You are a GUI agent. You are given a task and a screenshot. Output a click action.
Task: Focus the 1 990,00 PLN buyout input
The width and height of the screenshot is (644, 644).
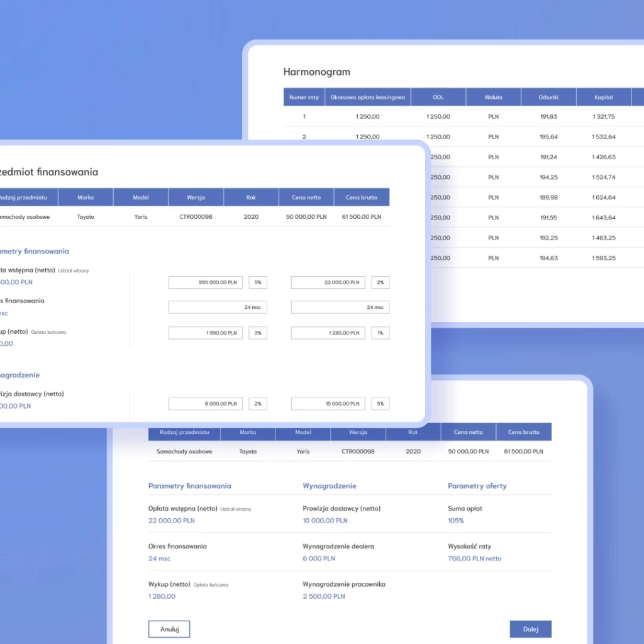(205, 333)
